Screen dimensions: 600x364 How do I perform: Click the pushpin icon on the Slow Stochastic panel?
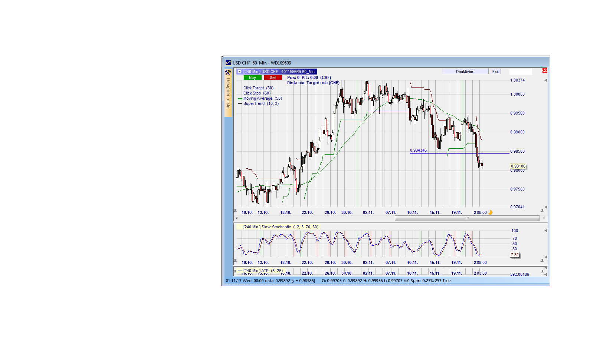235,260
